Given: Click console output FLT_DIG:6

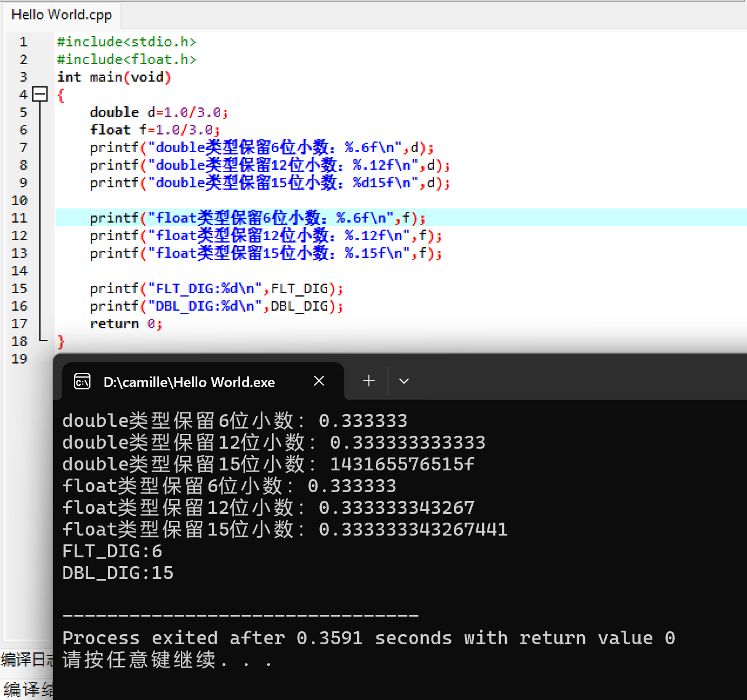Looking at the screenshot, I should (x=112, y=551).
